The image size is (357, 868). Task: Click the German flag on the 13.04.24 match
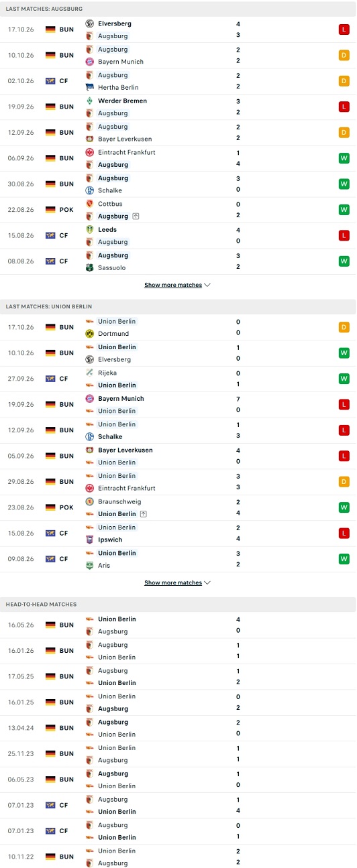(x=50, y=728)
